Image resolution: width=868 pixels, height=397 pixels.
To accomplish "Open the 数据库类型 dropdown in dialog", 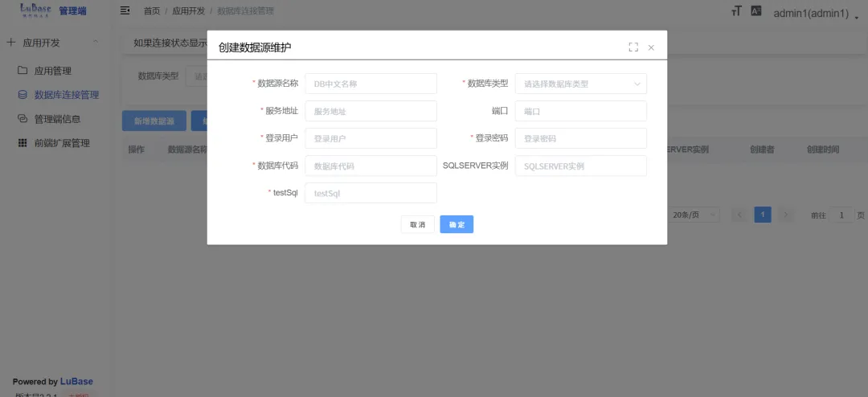I will pos(581,84).
